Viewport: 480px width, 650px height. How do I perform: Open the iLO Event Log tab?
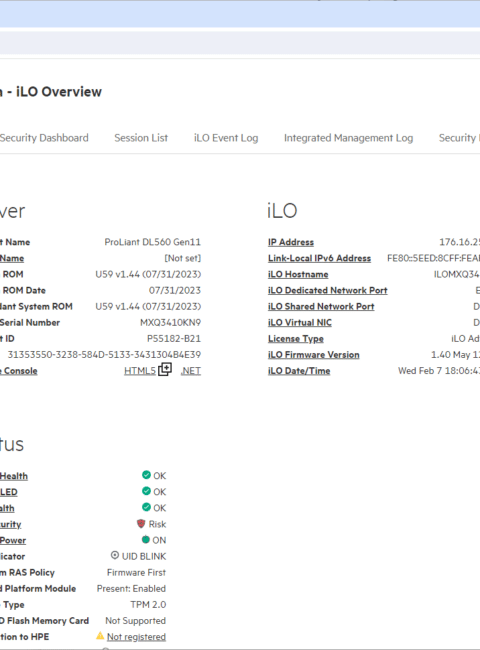tap(226, 138)
